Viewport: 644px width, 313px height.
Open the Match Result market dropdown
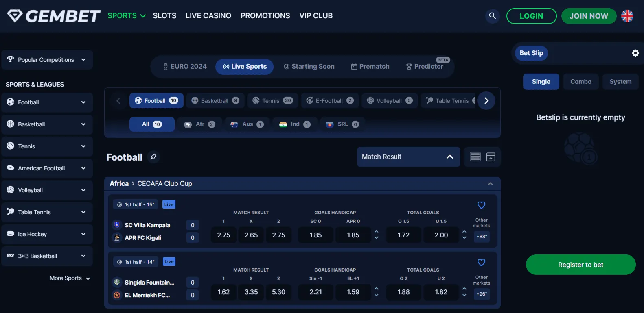tap(408, 157)
